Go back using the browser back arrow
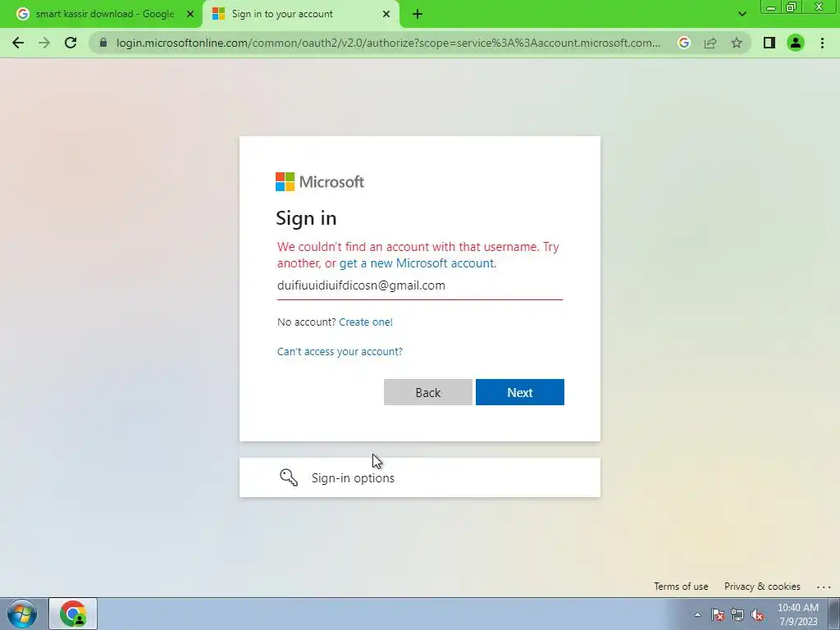The height and width of the screenshot is (630, 840). coord(18,43)
